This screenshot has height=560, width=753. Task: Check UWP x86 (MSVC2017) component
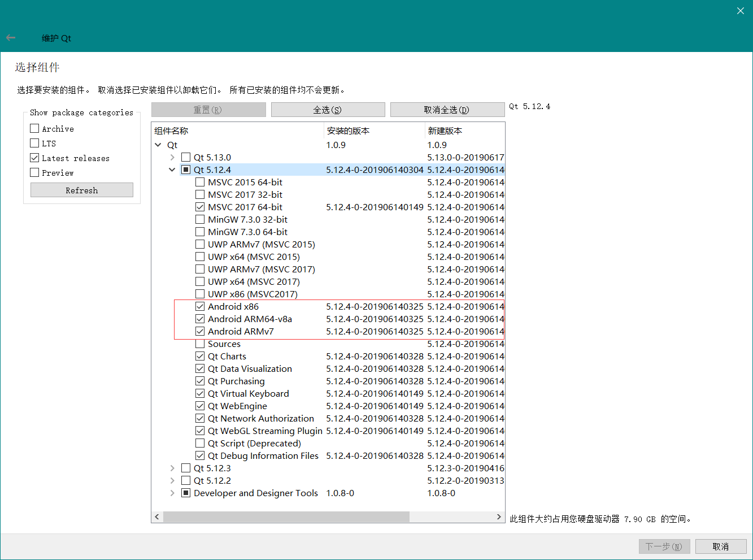(x=200, y=294)
